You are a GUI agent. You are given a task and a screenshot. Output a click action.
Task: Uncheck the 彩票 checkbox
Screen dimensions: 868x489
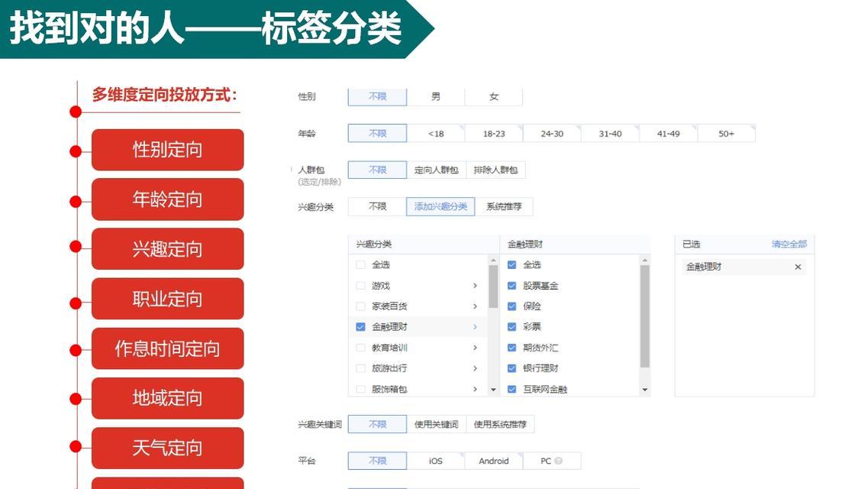pos(512,327)
